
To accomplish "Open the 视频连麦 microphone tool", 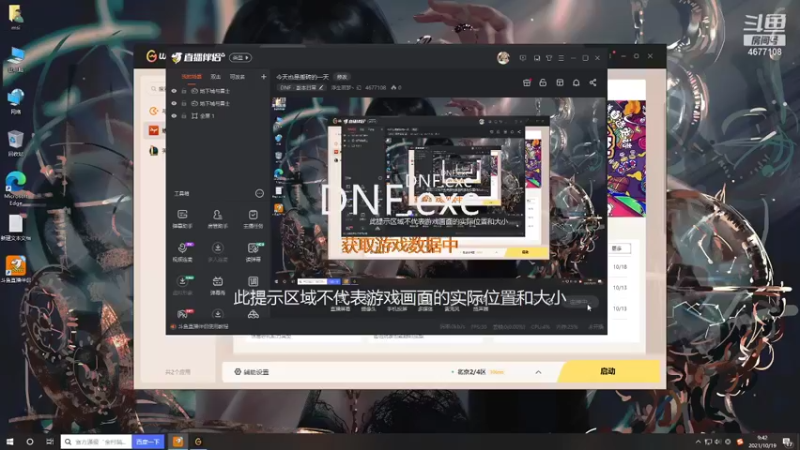I will pos(182,252).
